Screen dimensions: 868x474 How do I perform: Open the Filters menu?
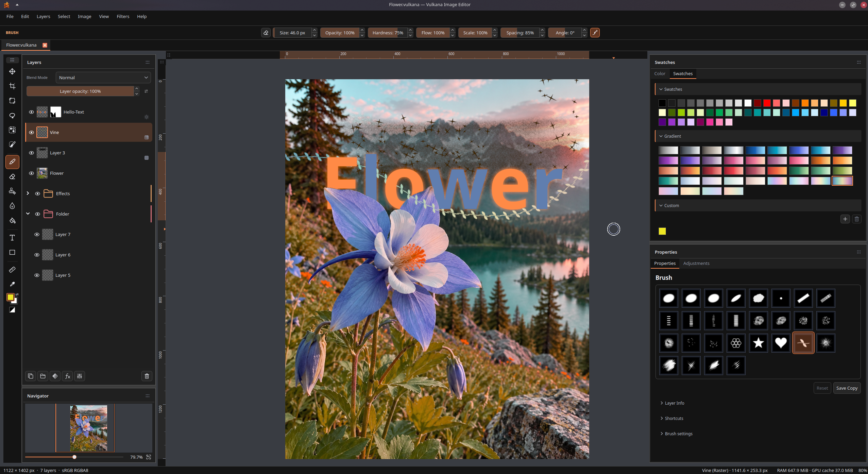tap(123, 16)
